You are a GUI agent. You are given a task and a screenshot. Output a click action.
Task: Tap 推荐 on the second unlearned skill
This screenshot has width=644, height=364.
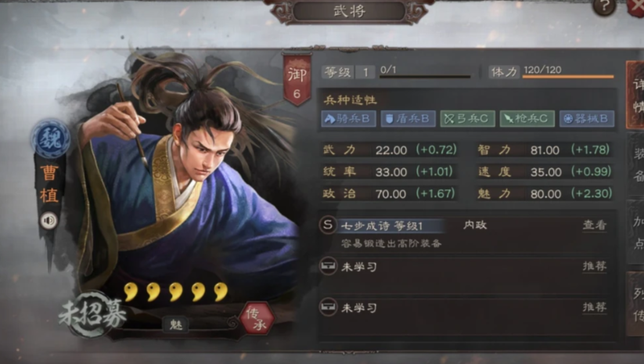(x=595, y=307)
